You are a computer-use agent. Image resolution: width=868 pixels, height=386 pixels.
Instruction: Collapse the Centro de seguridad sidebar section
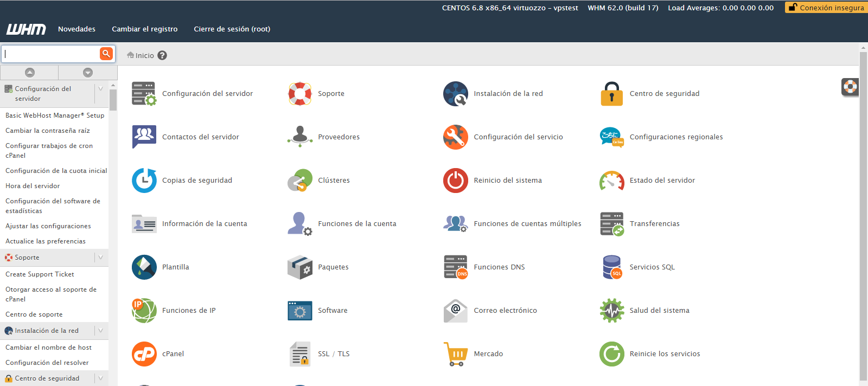[x=101, y=378]
